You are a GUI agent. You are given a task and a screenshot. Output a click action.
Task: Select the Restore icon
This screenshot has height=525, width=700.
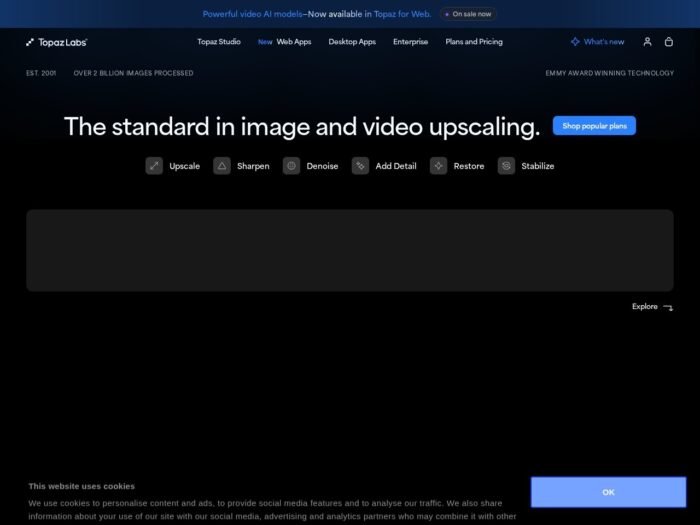[x=438, y=166]
